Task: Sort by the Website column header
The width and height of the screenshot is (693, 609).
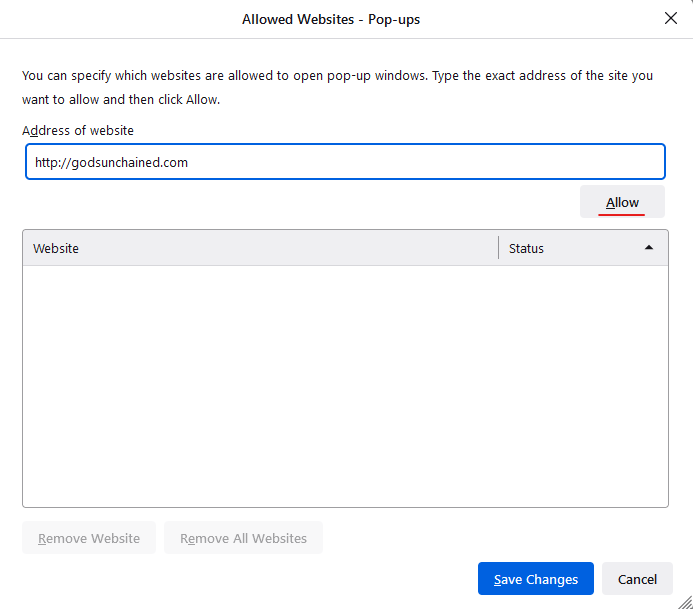Action: click(260, 248)
